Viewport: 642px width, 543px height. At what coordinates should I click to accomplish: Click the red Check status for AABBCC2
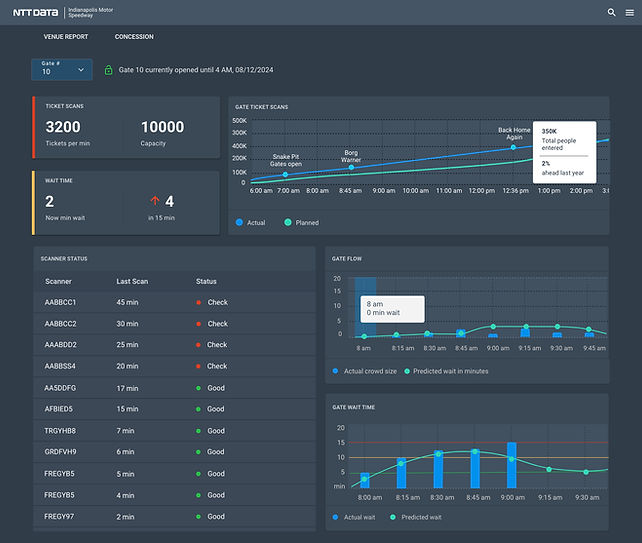point(212,324)
